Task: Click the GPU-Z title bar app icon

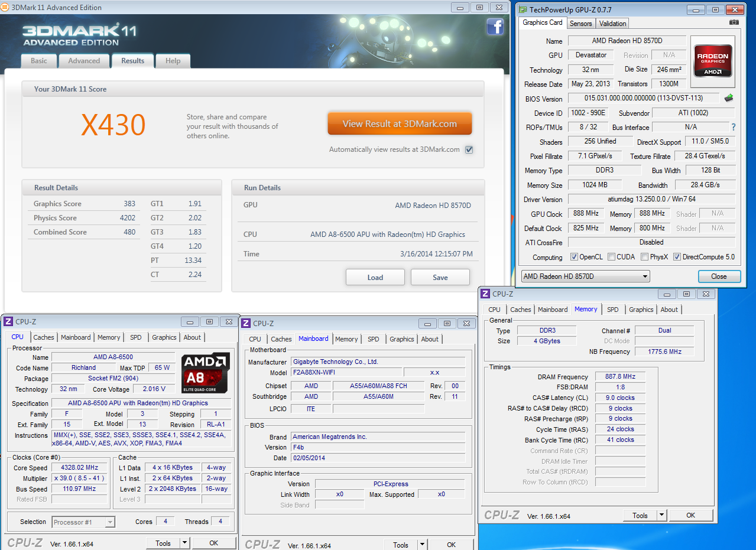Action: click(523, 9)
